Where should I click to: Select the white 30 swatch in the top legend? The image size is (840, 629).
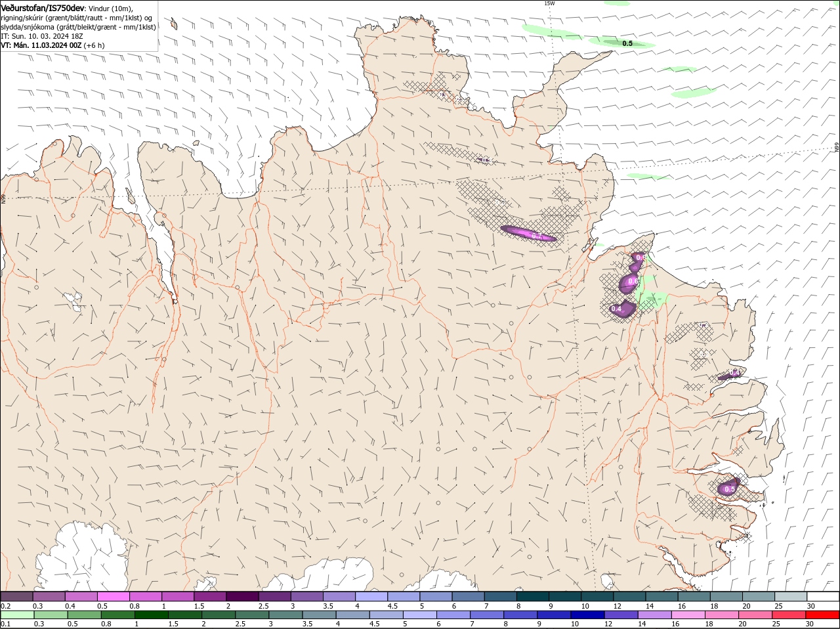pyautogui.click(x=824, y=596)
